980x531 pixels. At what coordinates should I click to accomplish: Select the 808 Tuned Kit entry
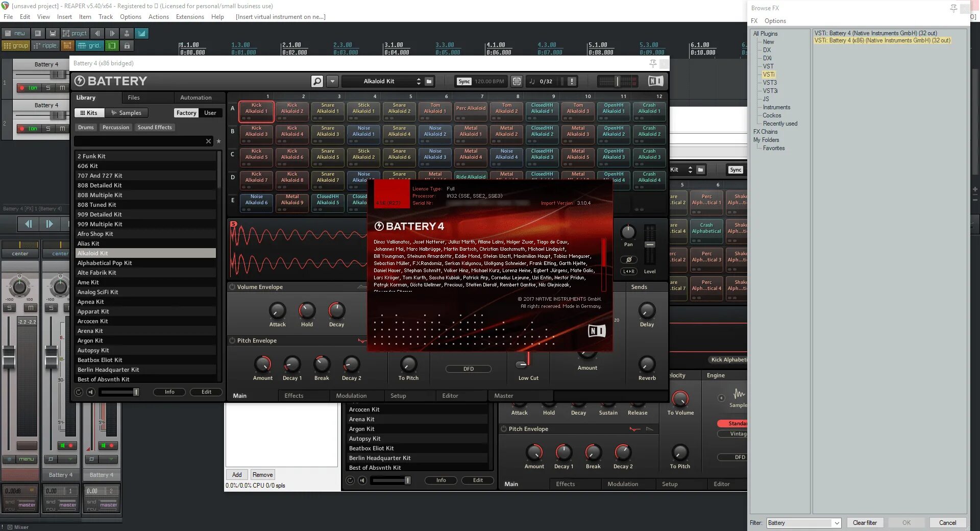pyautogui.click(x=145, y=205)
